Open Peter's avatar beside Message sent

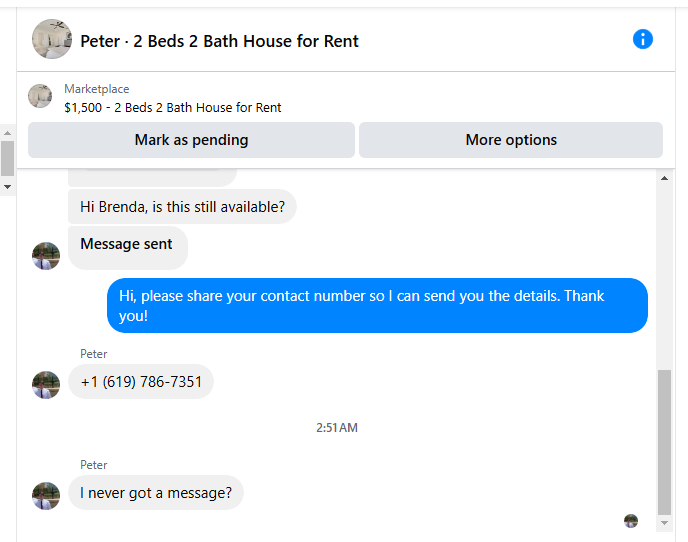coord(46,255)
